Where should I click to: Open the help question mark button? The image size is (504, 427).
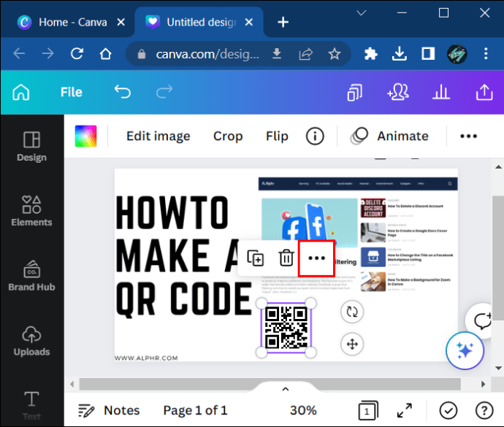click(484, 410)
